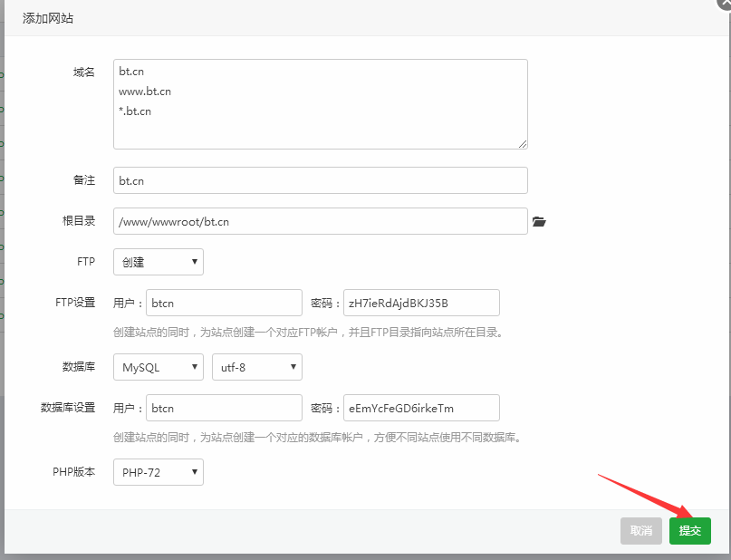Click the FTP设置 label
Viewport: 731px width, 560px height.
75,303
